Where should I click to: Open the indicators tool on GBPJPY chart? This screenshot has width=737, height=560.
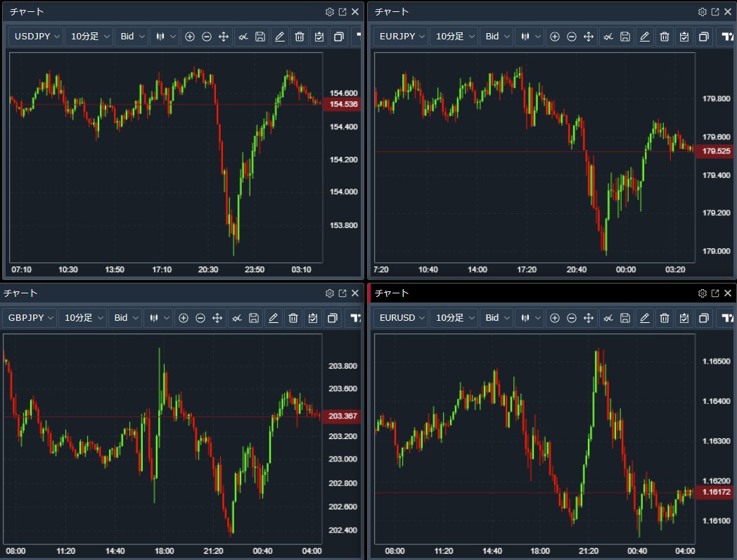(237, 318)
